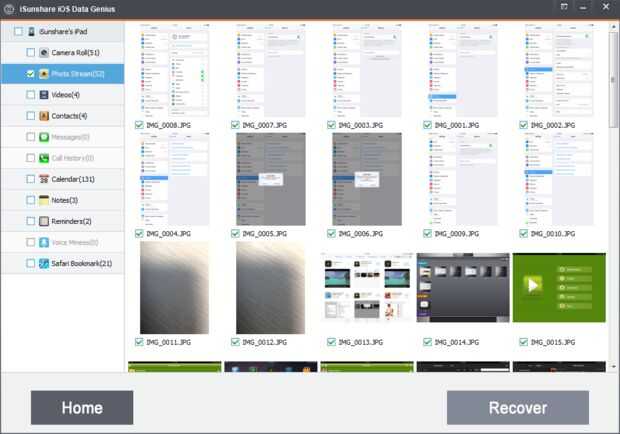Enable the Camera Roll(51) checkbox

pyautogui.click(x=30, y=53)
